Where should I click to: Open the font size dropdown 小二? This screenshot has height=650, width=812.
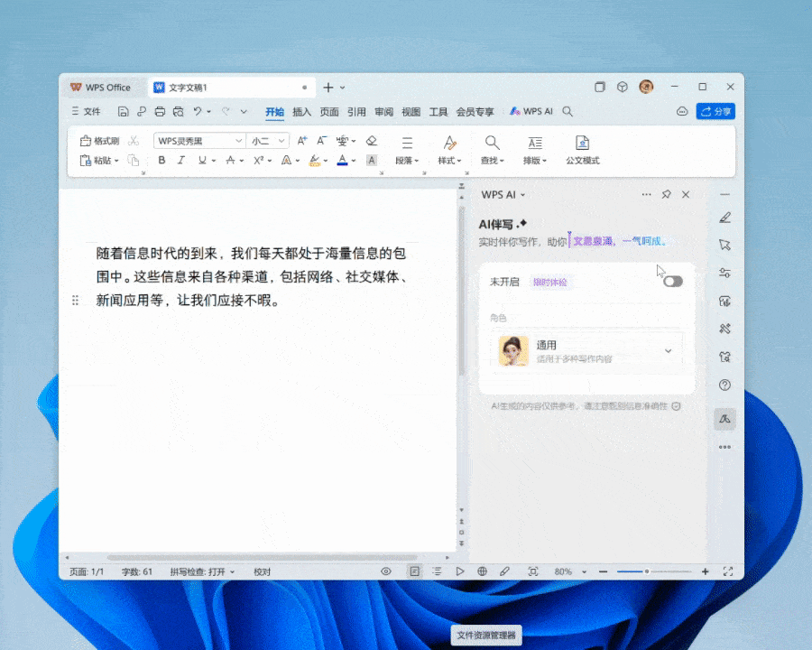click(268, 141)
